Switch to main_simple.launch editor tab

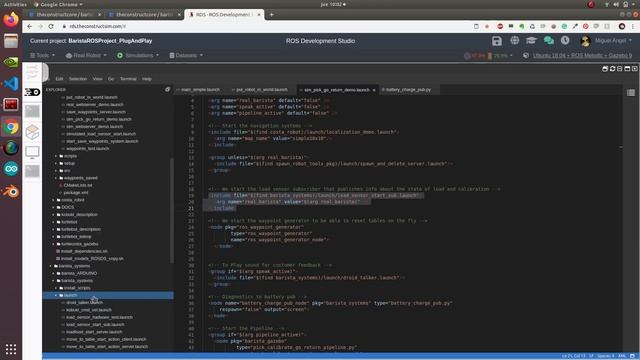200,89
